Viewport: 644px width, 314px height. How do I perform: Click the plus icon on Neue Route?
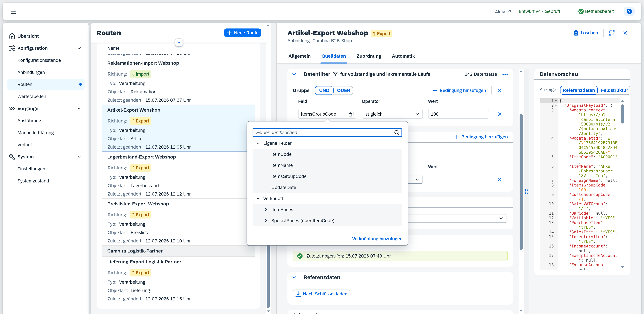[x=229, y=33]
